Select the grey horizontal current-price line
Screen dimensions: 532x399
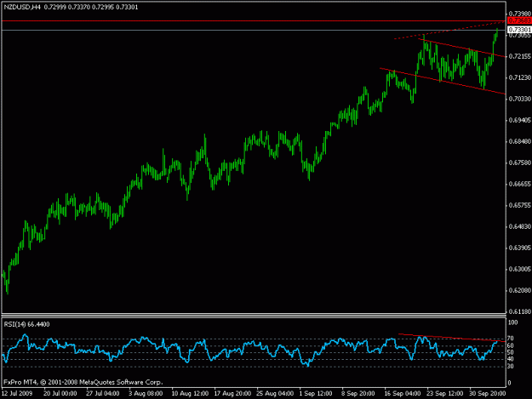click(254, 30)
